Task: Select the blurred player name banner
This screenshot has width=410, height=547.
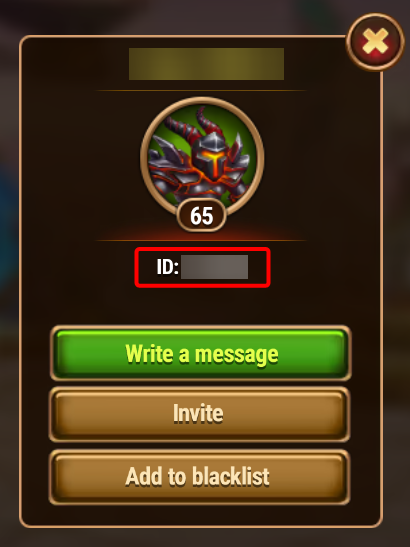Action: click(x=206, y=64)
